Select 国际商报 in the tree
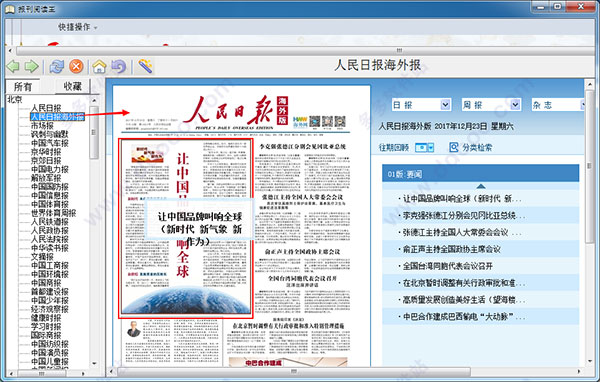 pos(46,336)
